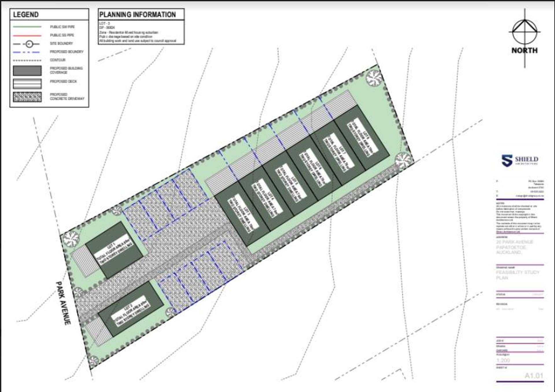Click the long striped deck behind Lots 3–8
Viewport: 555px width, 392px height.
282,143
